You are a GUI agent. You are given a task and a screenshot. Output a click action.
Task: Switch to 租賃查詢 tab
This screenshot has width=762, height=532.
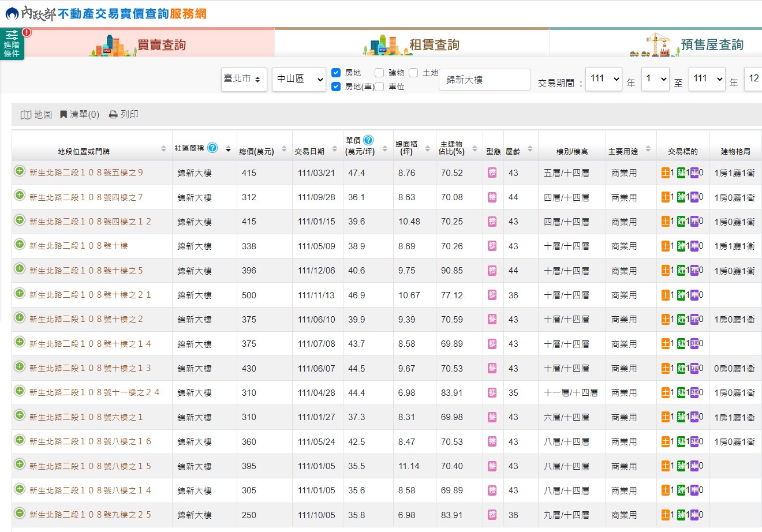[x=412, y=43]
